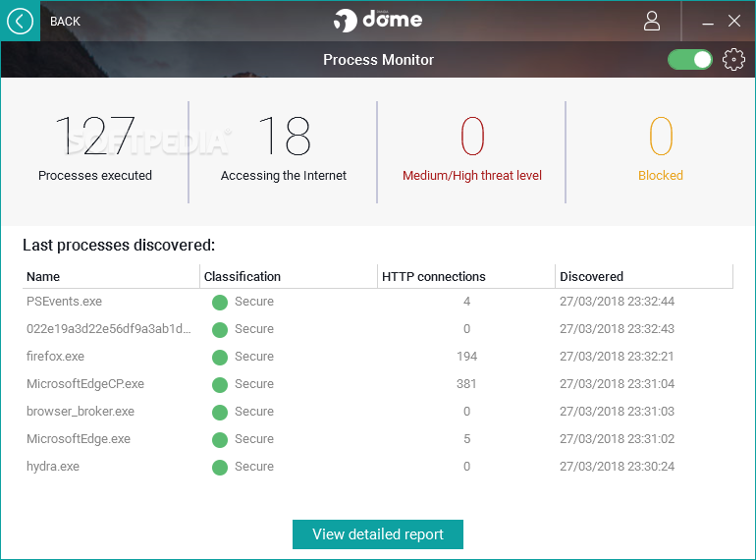Viewport: 756px width, 560px height.
Task: Click the Process Monitor title
Action: pos(378,60)
